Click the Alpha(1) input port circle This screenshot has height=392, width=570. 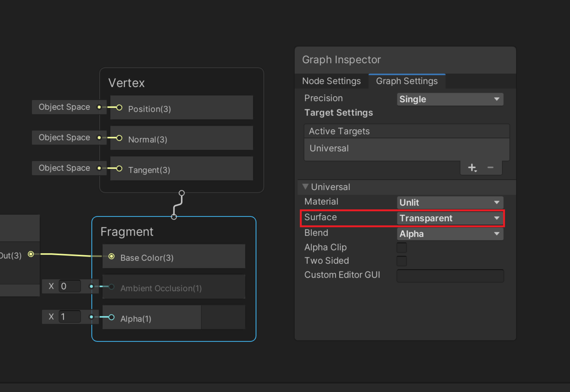[x=112, y=317]
